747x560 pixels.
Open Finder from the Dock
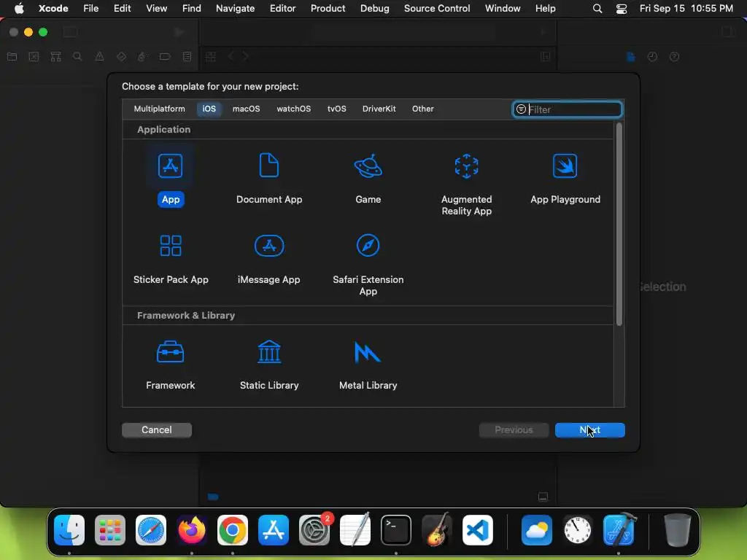69,530
